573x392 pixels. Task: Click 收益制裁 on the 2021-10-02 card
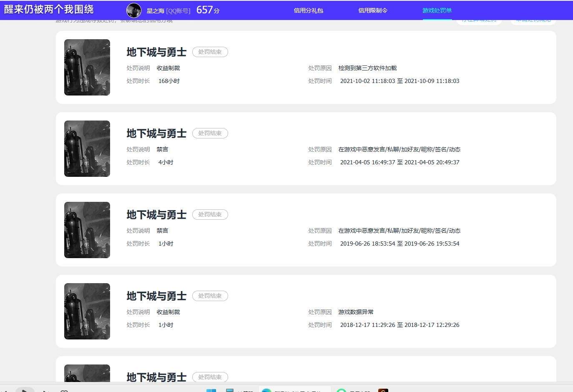[x=168, y=68]
